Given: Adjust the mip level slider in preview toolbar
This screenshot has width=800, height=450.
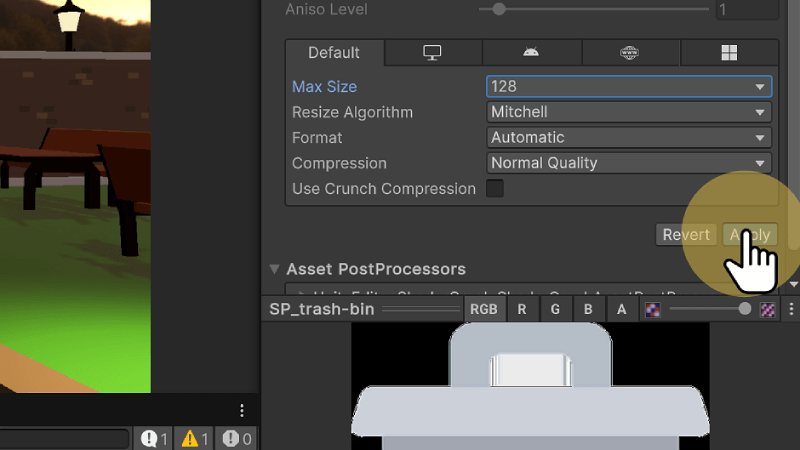Looking at the screenshot, I should [x=745, y=309].
